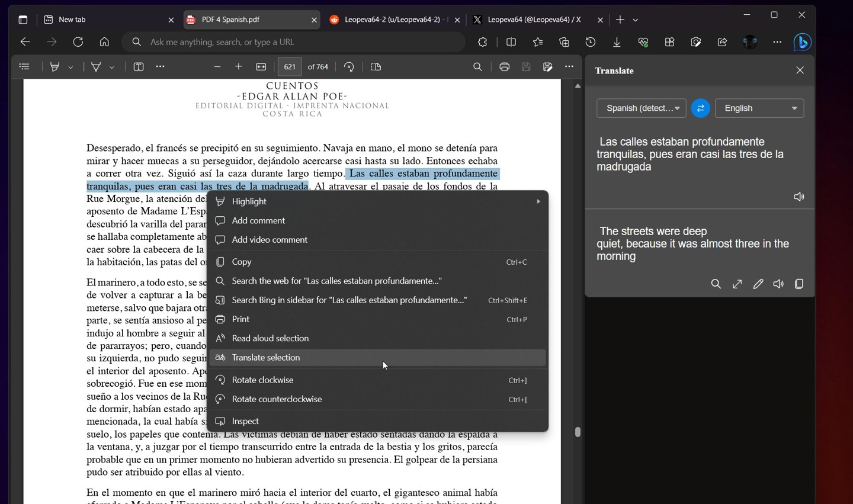Expand the translation in a larger view
The image size is (853, 504).
tap(737, 284)
